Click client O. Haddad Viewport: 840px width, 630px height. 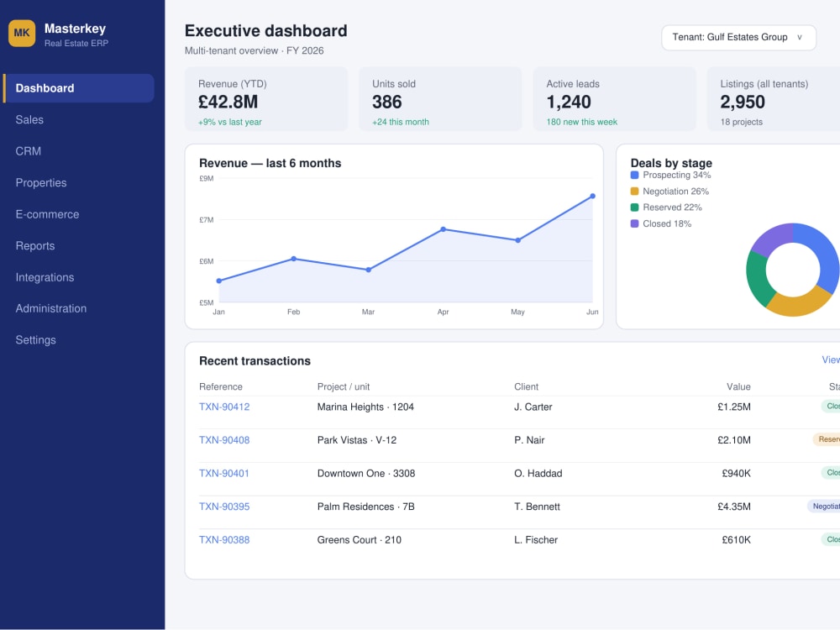[x=538, y=474]
